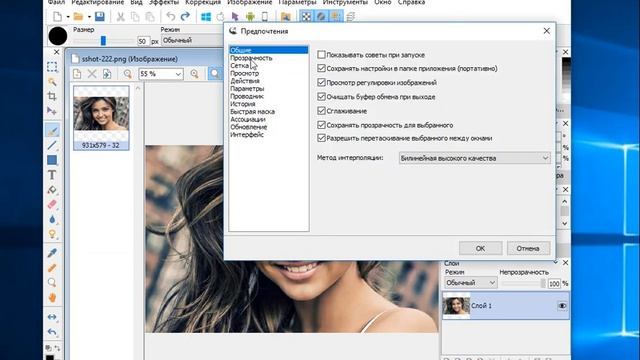This screenshot has width=640, height=360.
Task: Open brush 'Режим' Обычный dropdown
Action: coord(192,40)
